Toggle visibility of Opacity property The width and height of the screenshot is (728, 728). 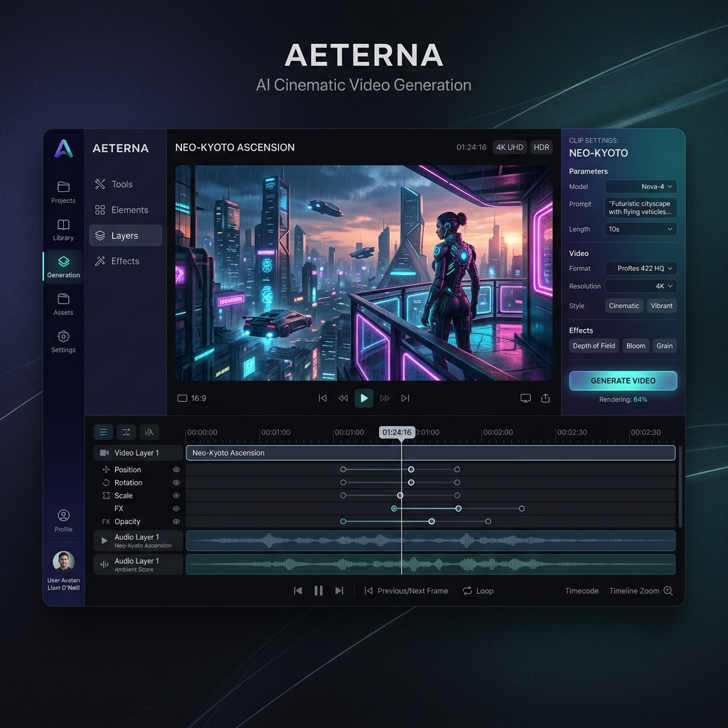point(176,522)
